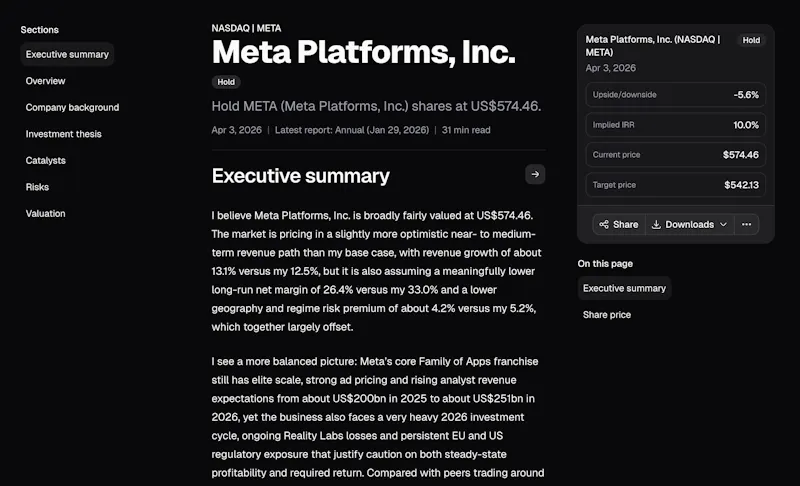
Task: Jump to the Catalysts section
Action: pos(45,161)
